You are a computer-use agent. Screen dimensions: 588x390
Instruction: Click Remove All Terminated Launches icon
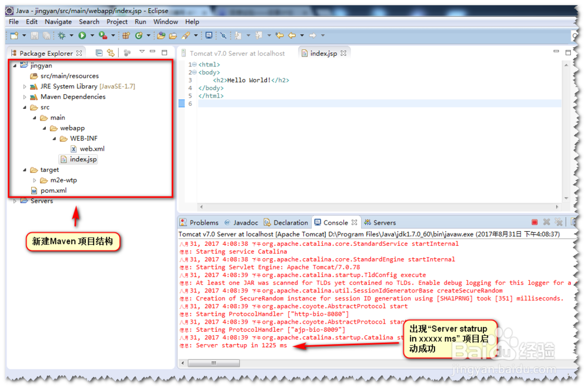pos(559,222)
